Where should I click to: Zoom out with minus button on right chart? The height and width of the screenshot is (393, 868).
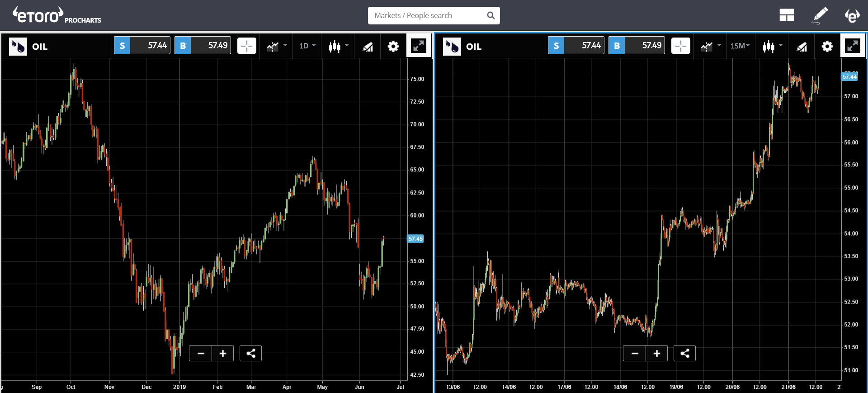tap(635, 353)
